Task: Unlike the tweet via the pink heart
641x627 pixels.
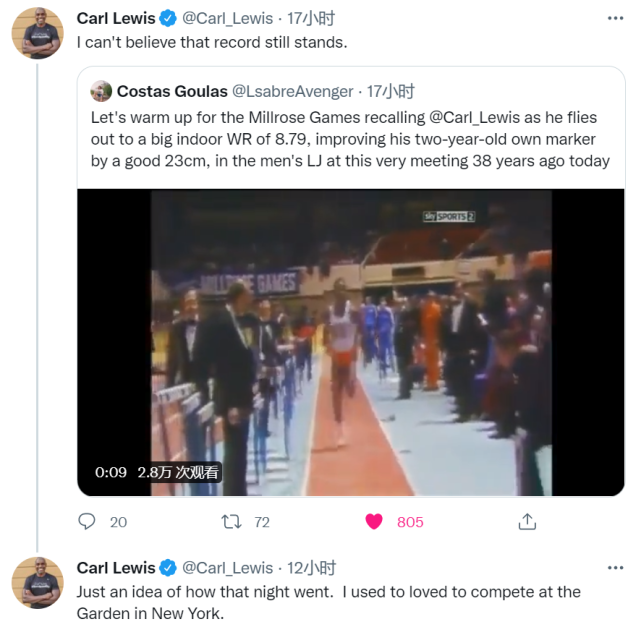Action: (374, 522)
